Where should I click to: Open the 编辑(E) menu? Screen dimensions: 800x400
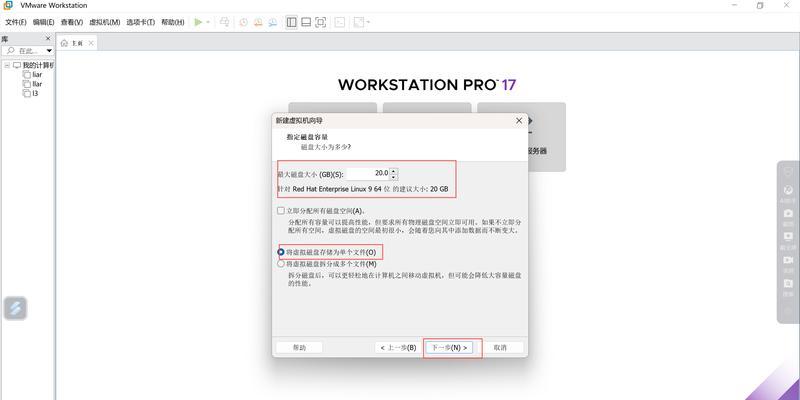43,22
